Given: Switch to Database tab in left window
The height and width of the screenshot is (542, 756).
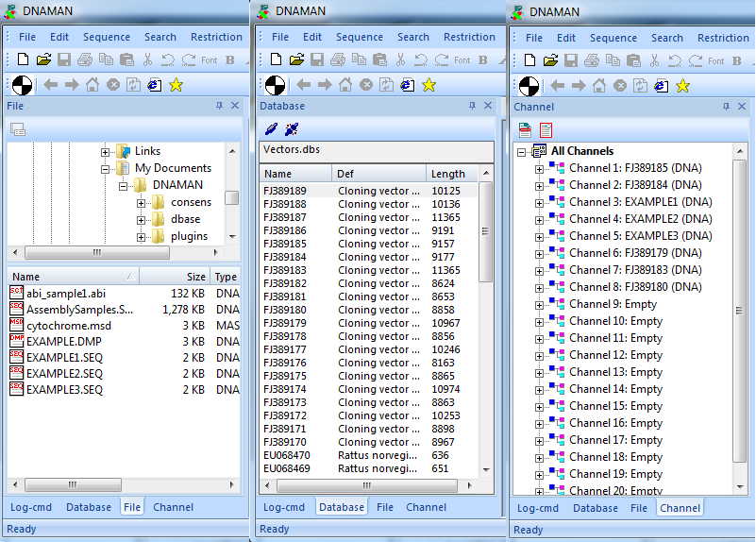Looking at the screenshot, I should pyautogui.click(x=89, y=507).
